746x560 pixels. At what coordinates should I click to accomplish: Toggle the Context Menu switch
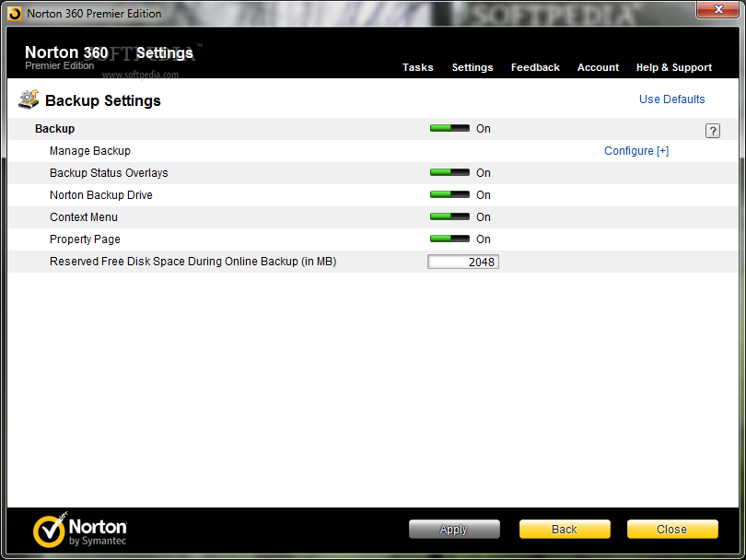pyautogui.click(x=449, y=217)
